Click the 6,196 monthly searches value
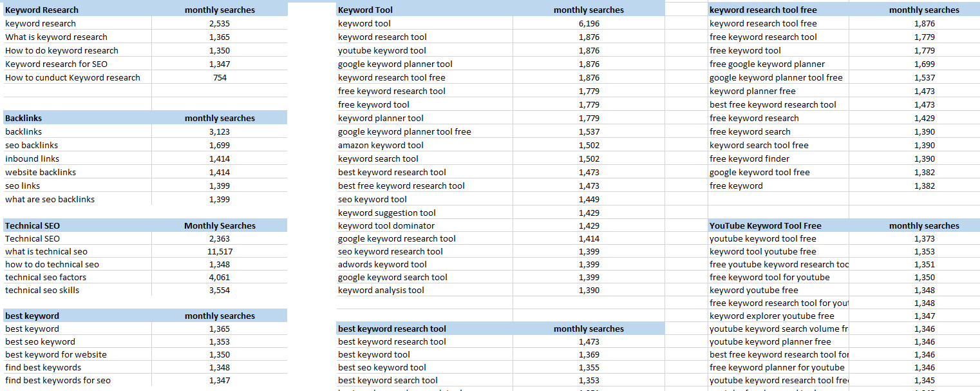 [x=589, y=23]
